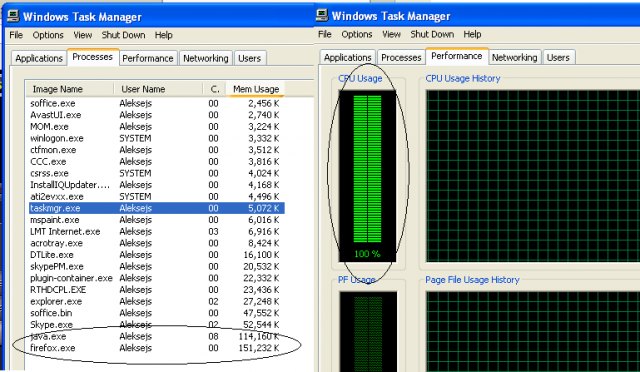Viewport: 640px width, 372px height.
Task: Select RTHDCPL.EXE process row
Action: click(x=157, y=290)
